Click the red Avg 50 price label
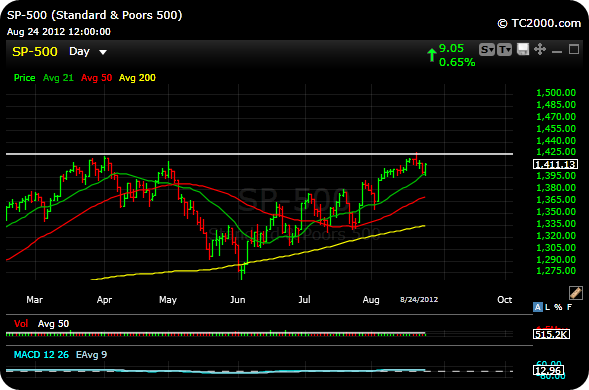The width and height of the screenshot is (589, 390). [97, 78]
